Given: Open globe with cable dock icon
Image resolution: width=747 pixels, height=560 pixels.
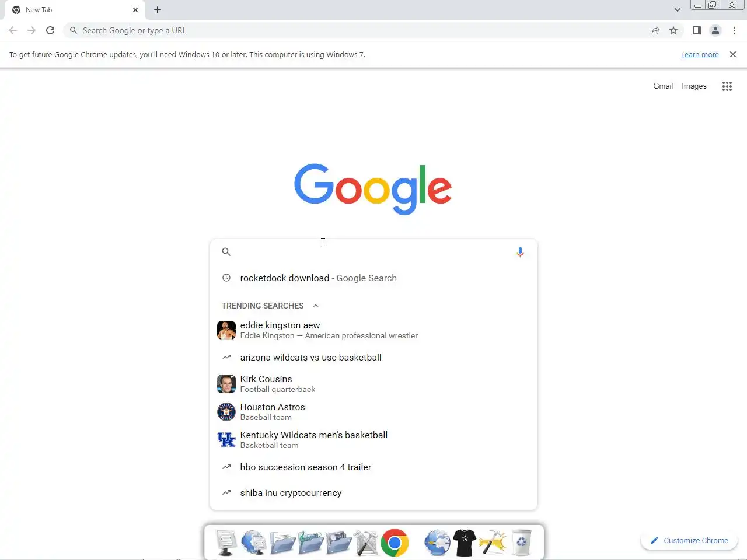Looking at the screenshot, I should click(437, 542).
